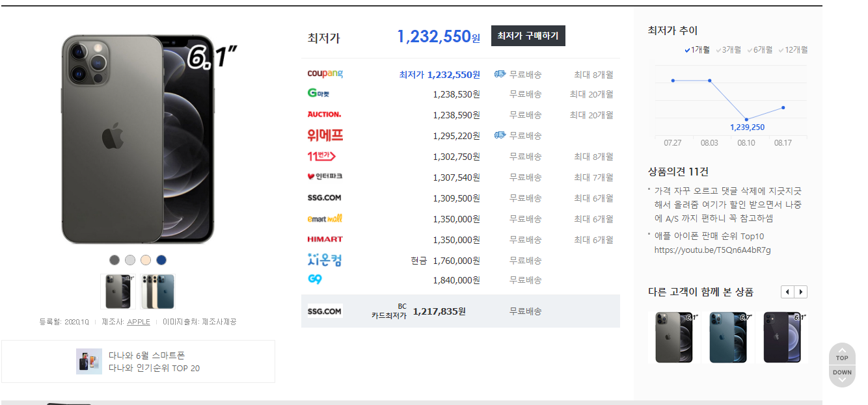Select the multi-color phones thumbnail

pyautogui.click(x=157, y=291)
